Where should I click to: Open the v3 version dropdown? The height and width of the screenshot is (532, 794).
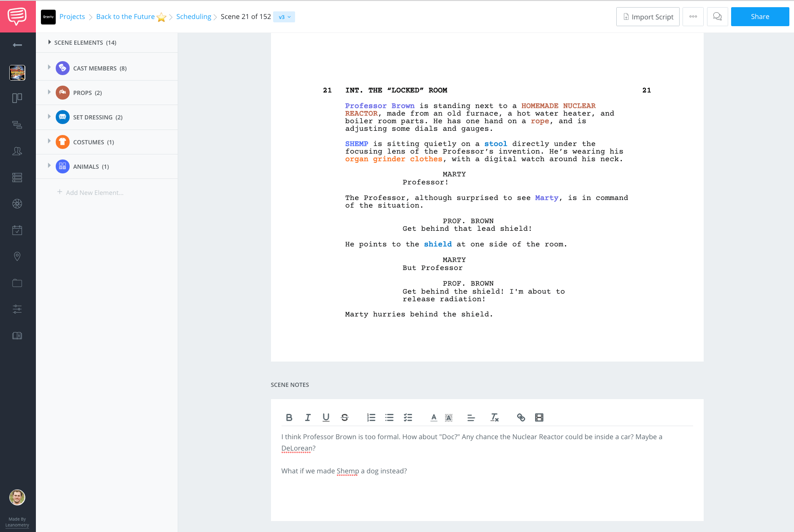[284, 17]
